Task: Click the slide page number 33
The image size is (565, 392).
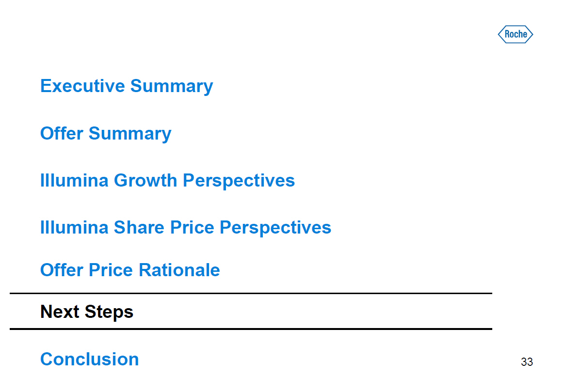Action: point(527,362)
